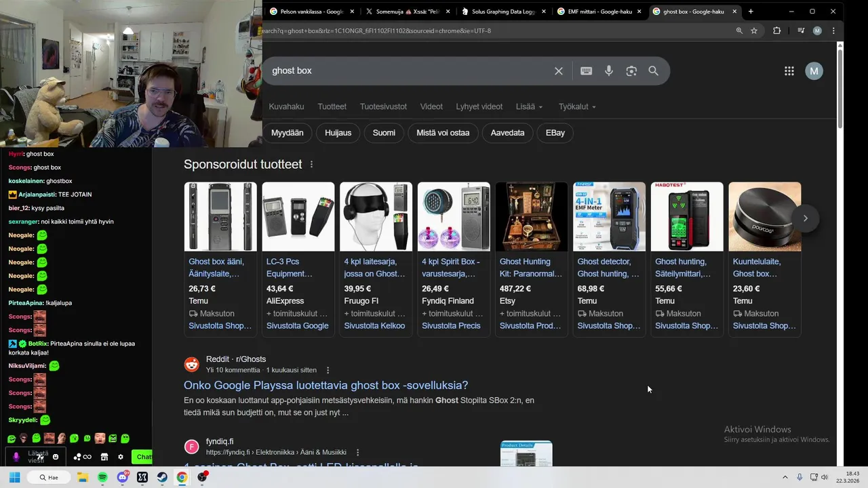Open File Explorer from taskbar
The image size is (868, 488).
click(x=83, y=477)
